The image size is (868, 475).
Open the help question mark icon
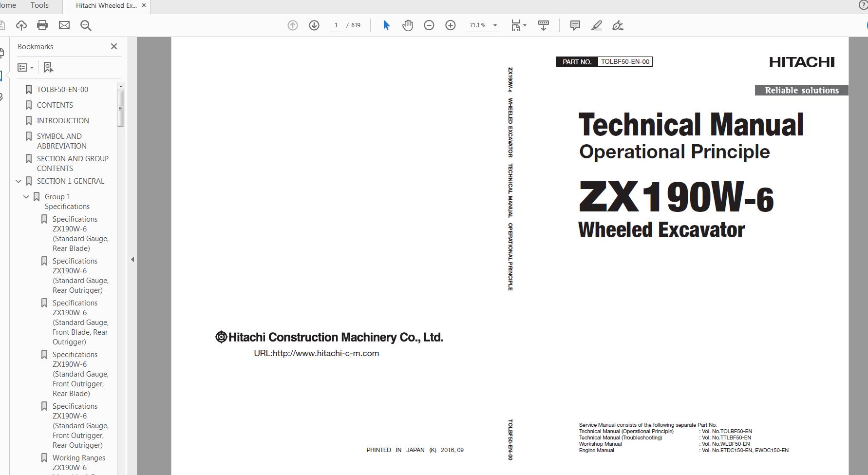863,5
